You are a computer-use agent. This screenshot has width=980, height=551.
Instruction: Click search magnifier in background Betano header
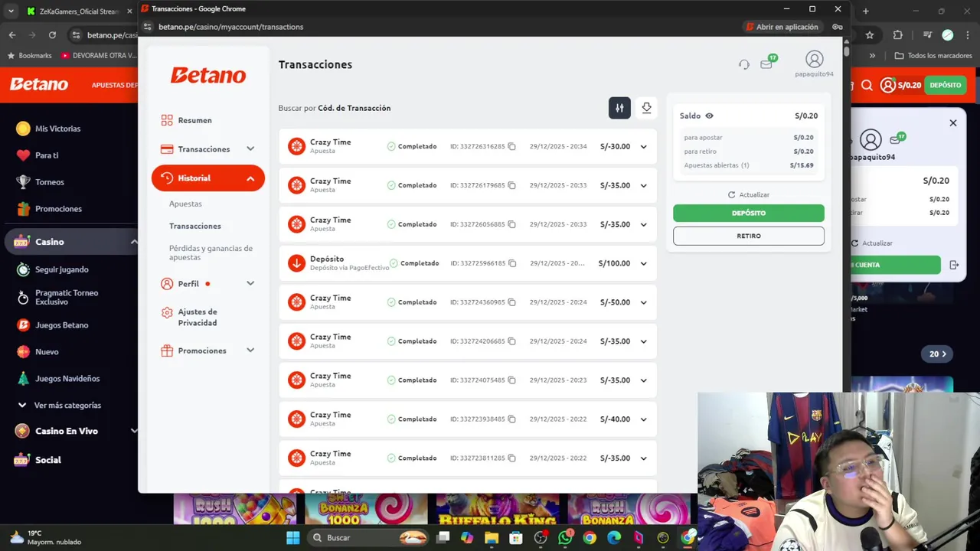click(x=867, y=85)
